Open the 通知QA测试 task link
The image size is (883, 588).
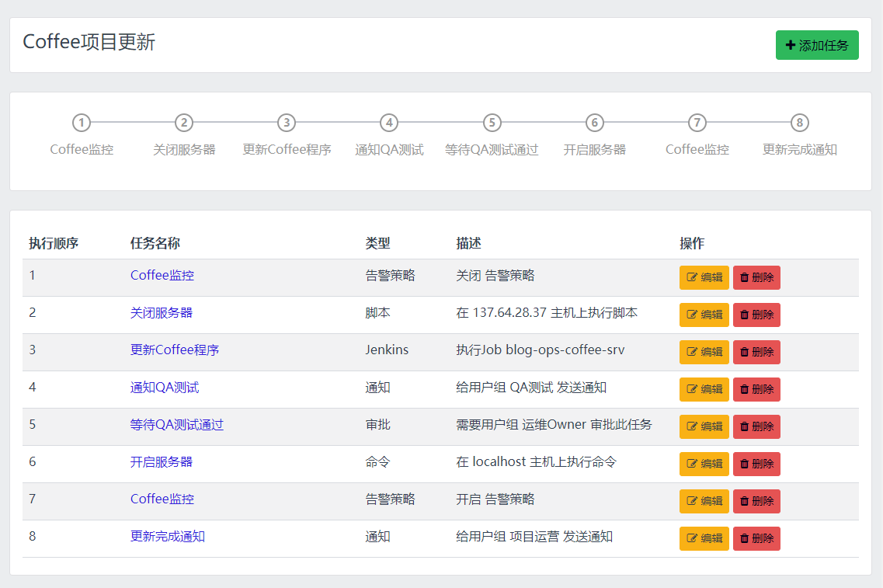pyautogui.click(x=165, y=388)
